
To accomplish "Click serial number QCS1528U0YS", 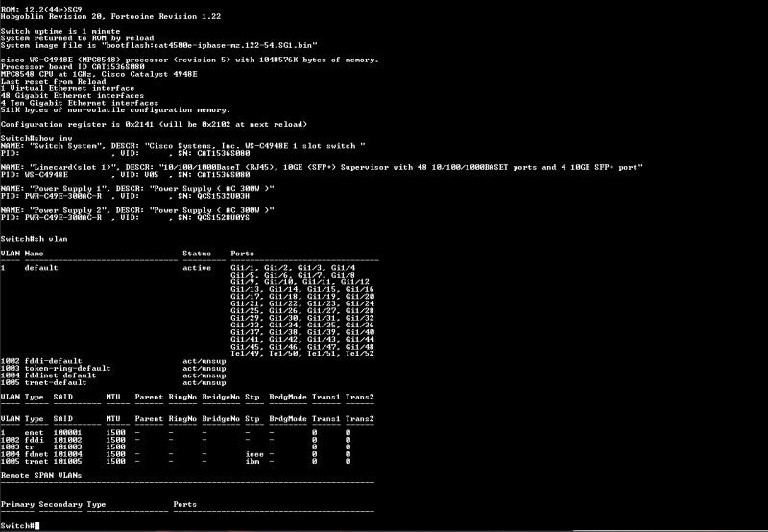I will 223,217.
